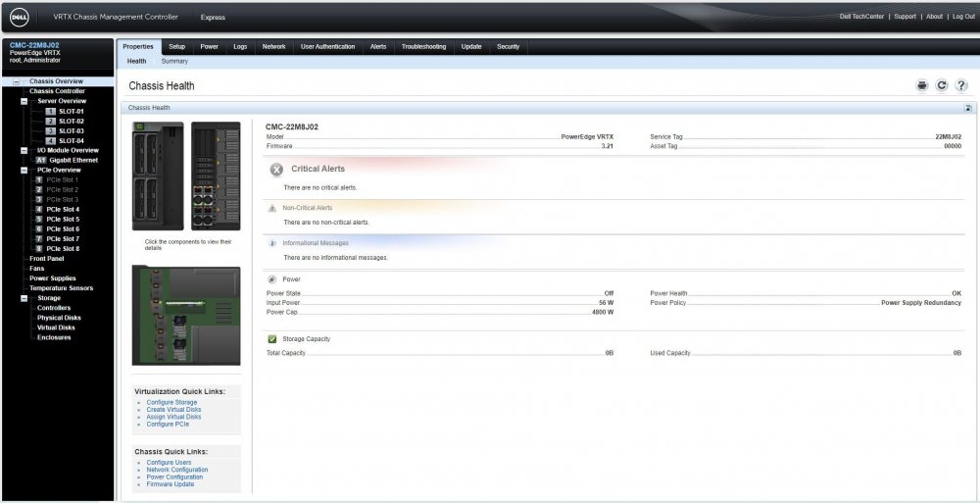Open the Logs tab
Image resolution: width=980 pixels, height=503 pixels.
tap(241, 47)
